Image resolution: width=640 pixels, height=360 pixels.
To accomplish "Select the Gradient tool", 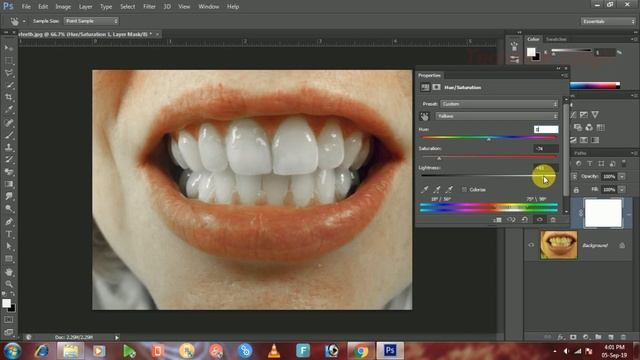I will (9, 184).
